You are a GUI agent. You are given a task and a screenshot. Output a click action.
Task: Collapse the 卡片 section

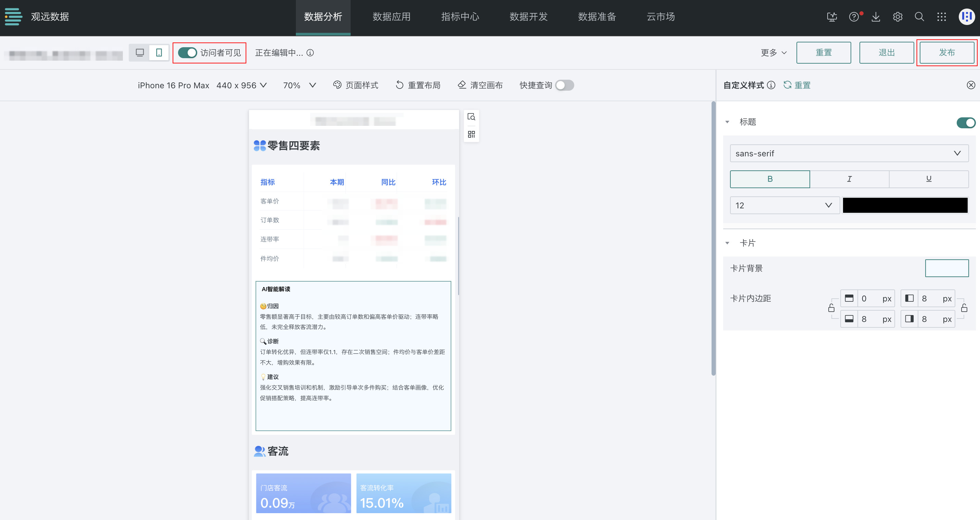tap(727, 243)
